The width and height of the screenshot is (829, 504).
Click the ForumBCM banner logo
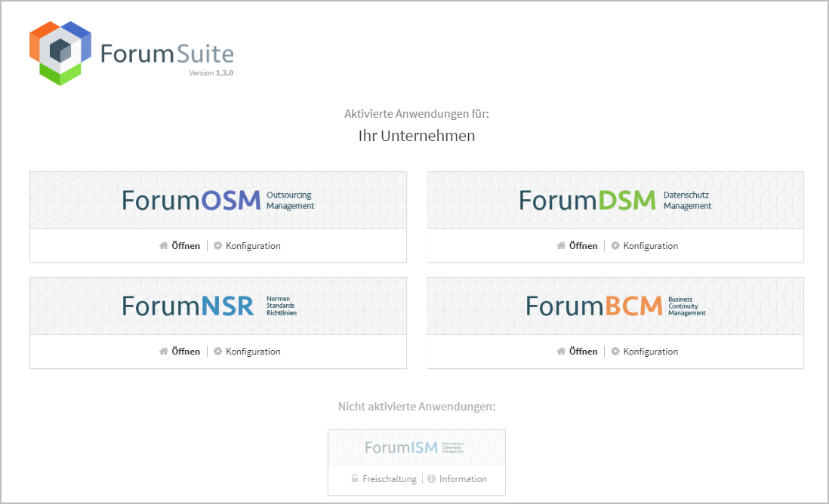point(615,306)
